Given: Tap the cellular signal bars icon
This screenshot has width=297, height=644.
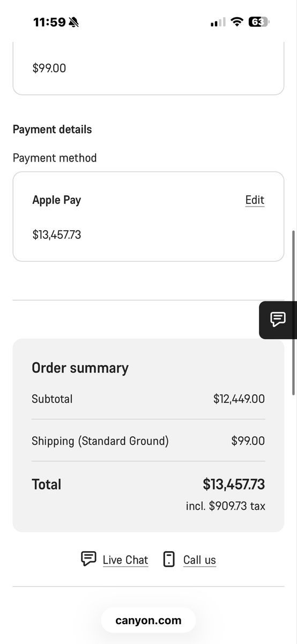Looking at the screenshot, I should [218, 23].
